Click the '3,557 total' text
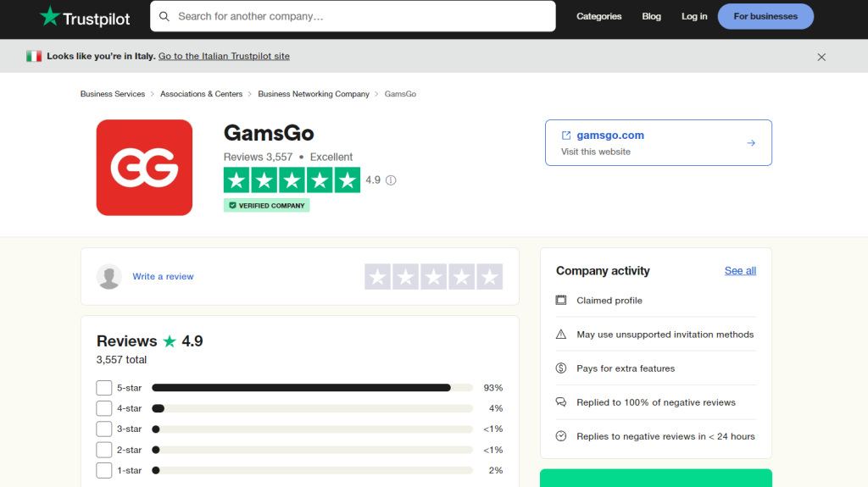868x487 pixels. [x=121, y=360]
